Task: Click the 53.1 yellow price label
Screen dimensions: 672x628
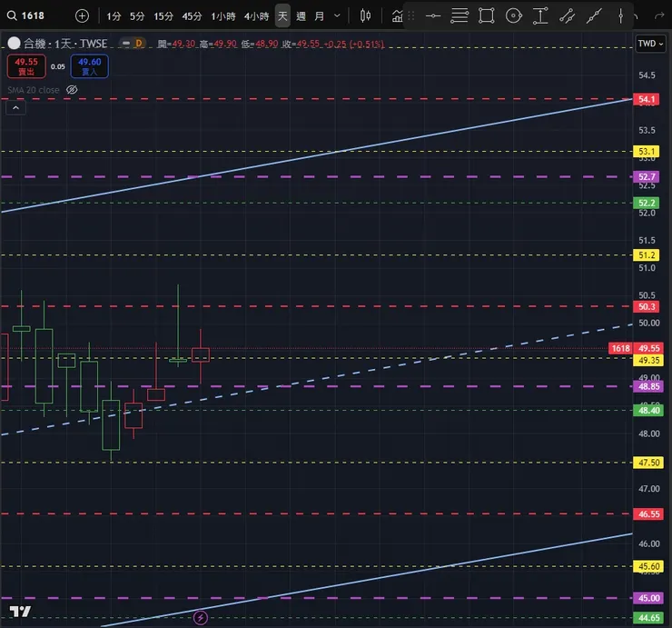Action: pos(647,152)
